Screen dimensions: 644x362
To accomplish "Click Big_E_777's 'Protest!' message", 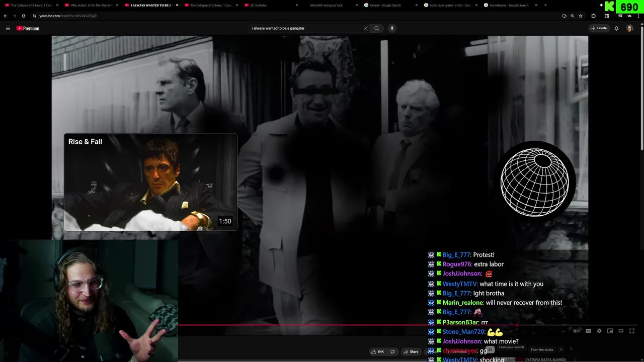I will 484,255.
